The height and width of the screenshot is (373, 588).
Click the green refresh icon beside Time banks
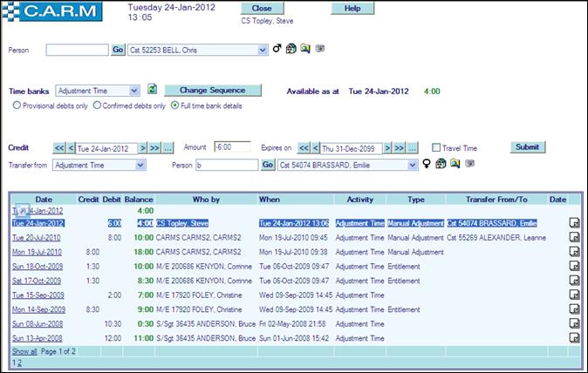[x=152, y=90]
